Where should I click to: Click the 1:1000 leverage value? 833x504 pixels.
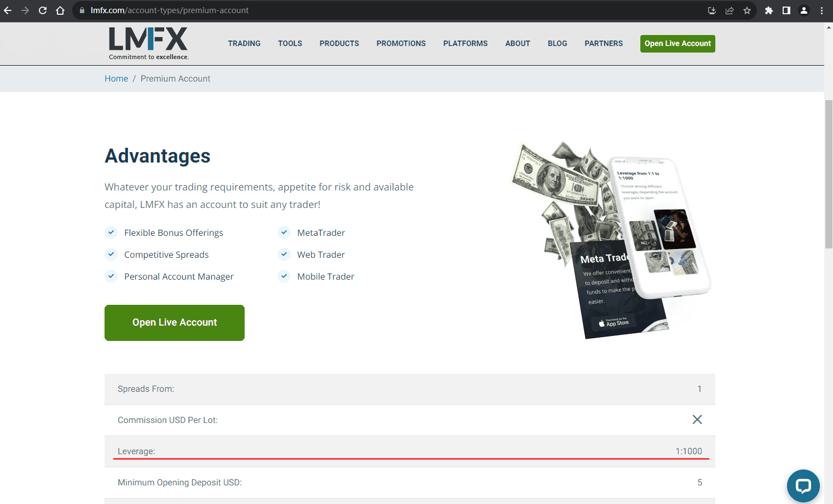689,451
